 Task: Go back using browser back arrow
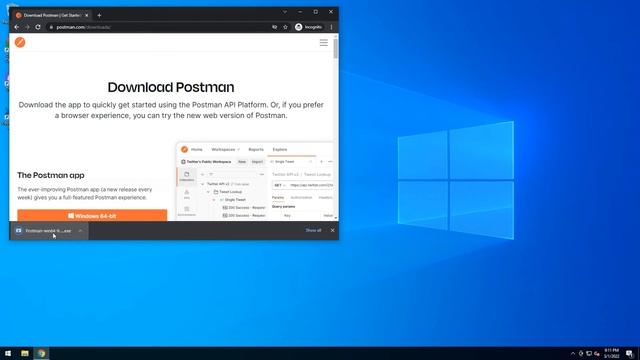17,27
